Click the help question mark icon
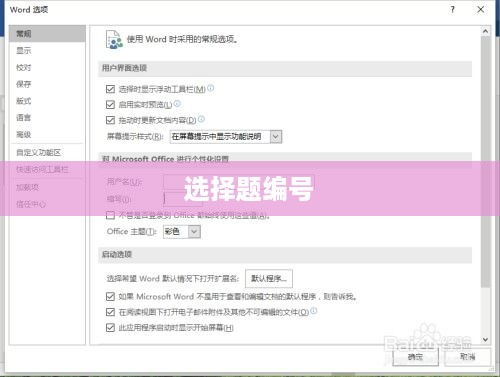This screenshot has height=377, width=500. tap(453, 10)
